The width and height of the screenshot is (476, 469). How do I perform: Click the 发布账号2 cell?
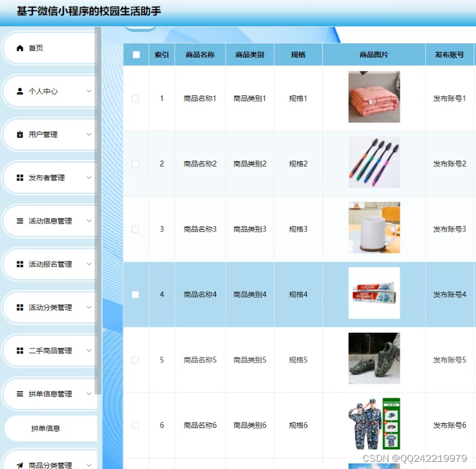450,164
